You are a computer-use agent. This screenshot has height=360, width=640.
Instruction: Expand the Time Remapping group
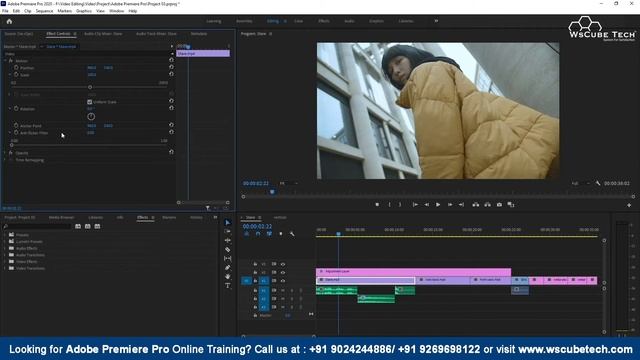tap(5, 160)
